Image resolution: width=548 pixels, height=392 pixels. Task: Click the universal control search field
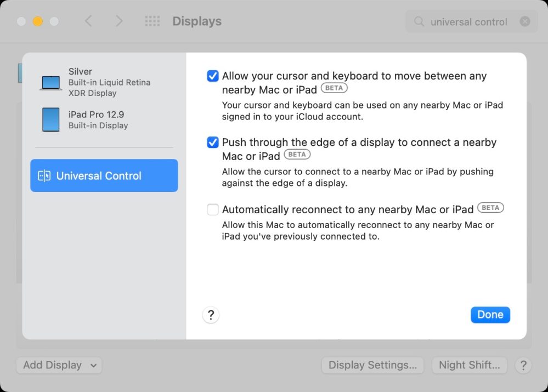pyautogui.click(x=469, y=22)
